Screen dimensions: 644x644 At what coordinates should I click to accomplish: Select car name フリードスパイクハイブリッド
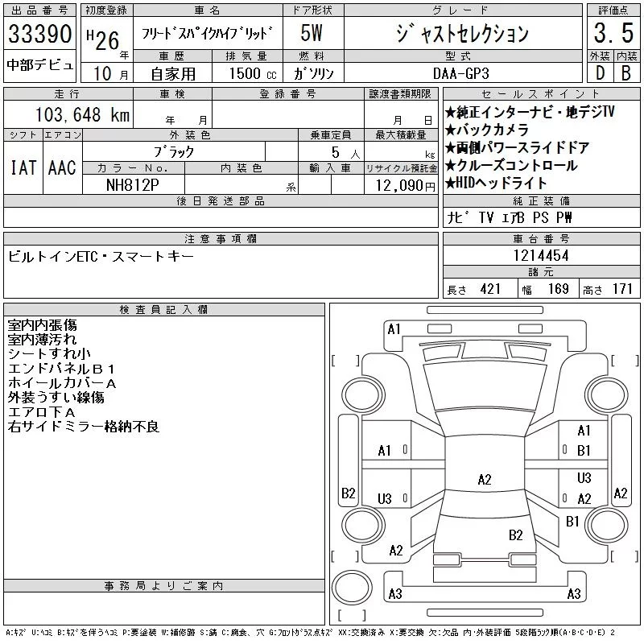coord(208,33)
